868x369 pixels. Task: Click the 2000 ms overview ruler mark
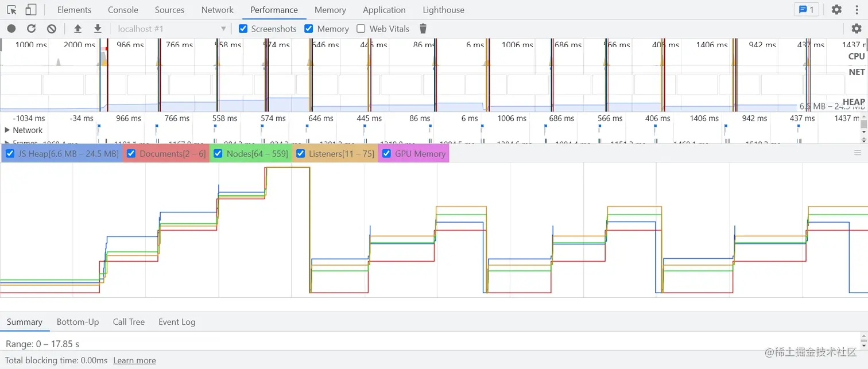80,44
